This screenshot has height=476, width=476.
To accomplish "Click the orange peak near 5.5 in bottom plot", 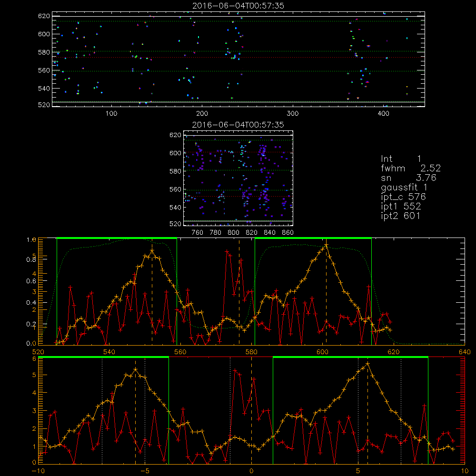I will 367,363.
